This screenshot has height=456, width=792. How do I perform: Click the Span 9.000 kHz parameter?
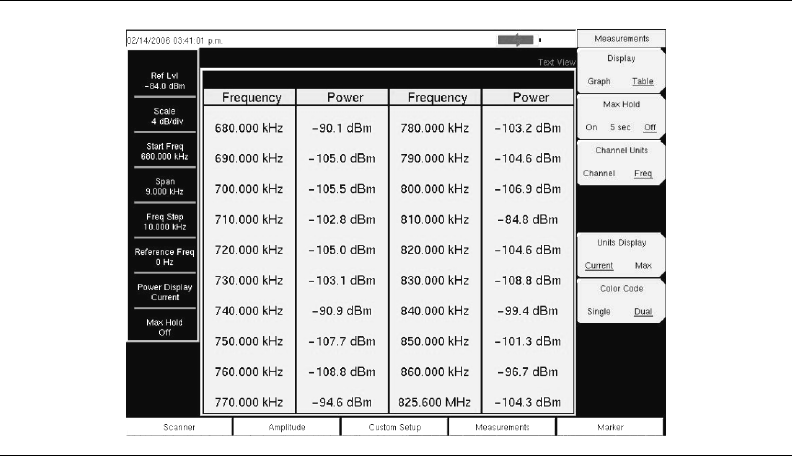[165, 186]
